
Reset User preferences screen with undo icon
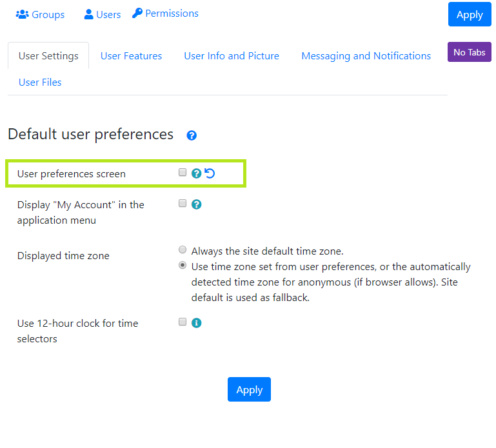click(x=210, y=173)
